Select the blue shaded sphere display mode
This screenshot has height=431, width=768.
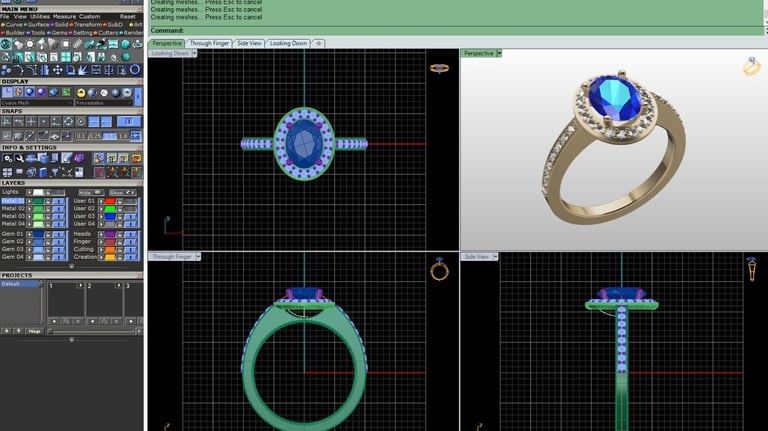30,92
